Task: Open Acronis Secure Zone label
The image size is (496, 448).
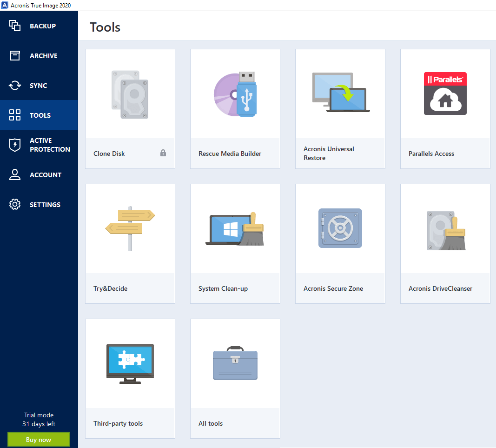Action: click(333, 288)
